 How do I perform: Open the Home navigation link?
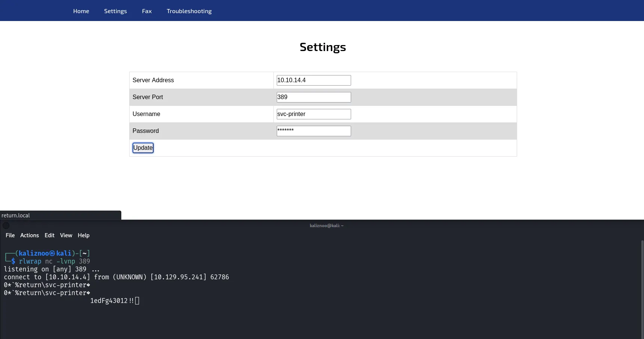81,11
